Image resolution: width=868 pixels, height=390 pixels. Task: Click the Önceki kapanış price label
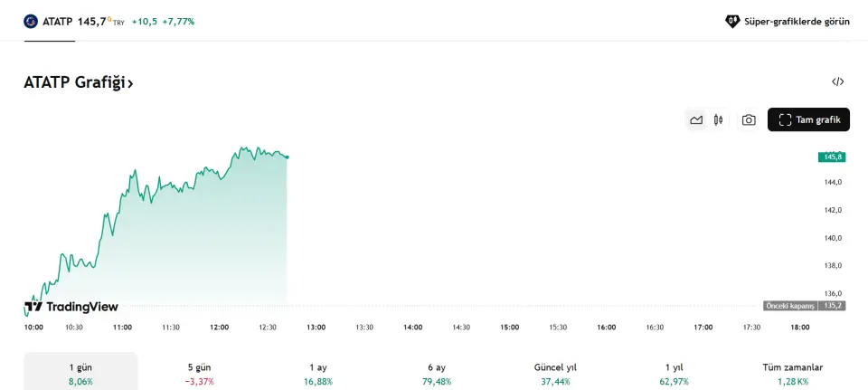790,306
